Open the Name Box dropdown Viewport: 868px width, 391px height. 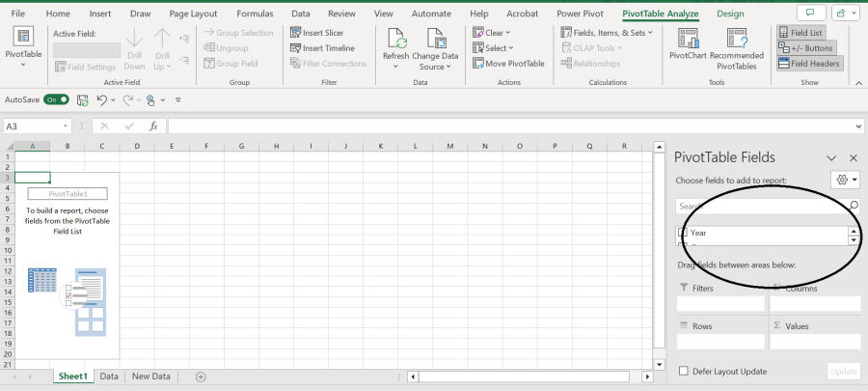point(66,126)
